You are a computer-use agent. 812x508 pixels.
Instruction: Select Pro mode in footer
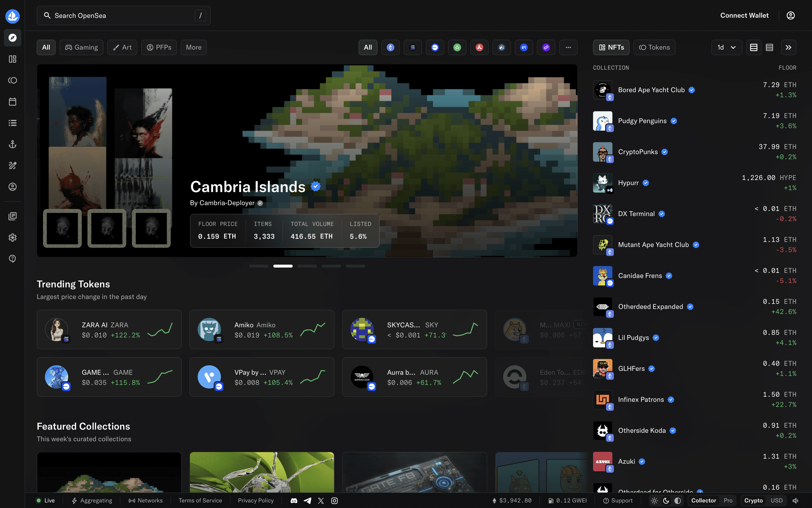point(728,501)
